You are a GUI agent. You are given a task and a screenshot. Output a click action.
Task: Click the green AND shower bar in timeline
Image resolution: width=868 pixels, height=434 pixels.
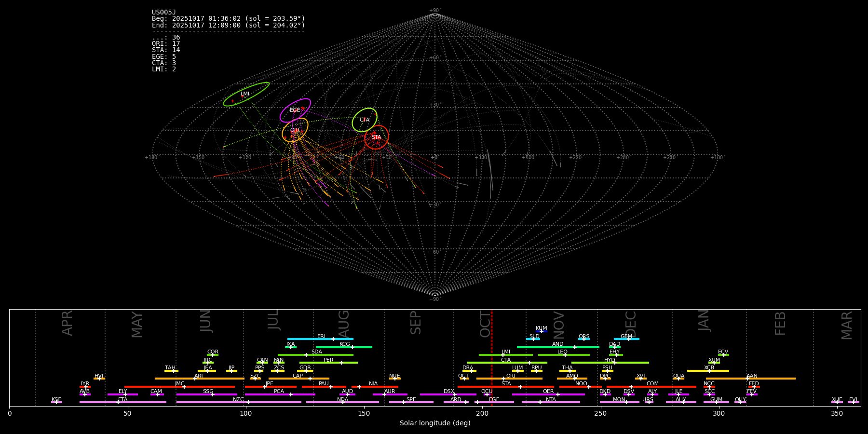point(558,347)
